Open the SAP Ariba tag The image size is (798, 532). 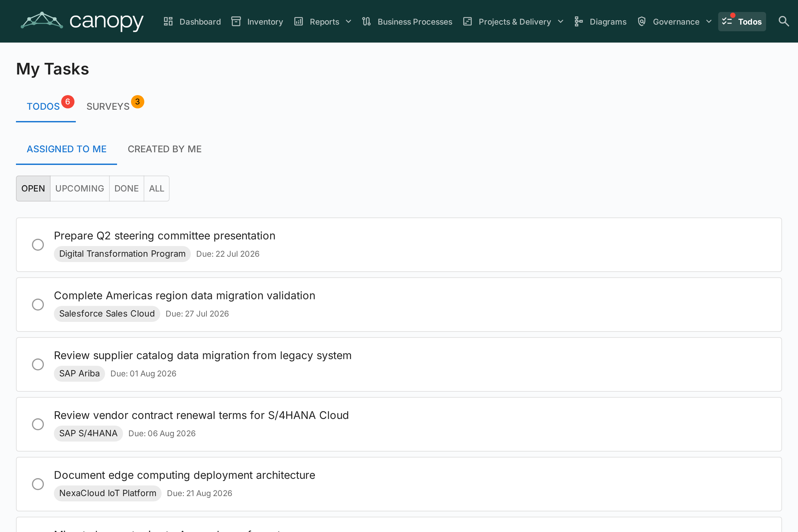[79, 373]
